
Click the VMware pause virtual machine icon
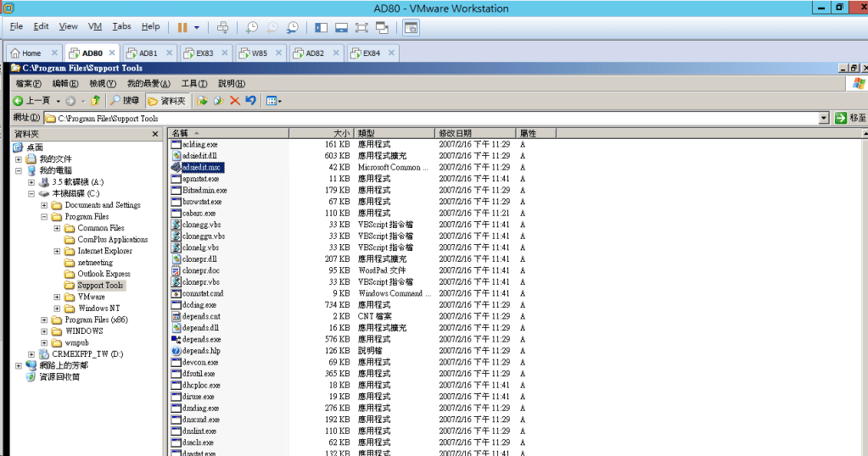point(182,27)
